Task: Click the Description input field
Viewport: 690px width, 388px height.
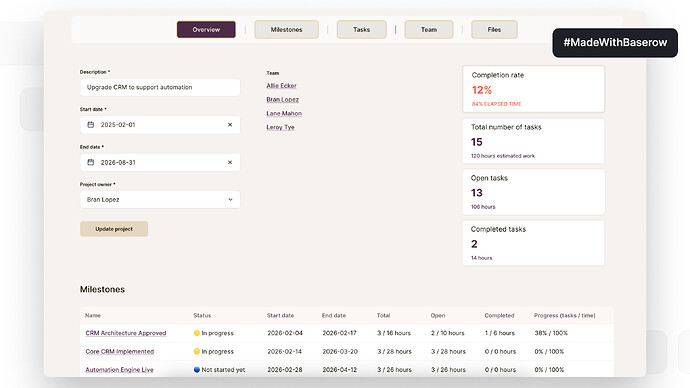Action: [x=160, y=87]
